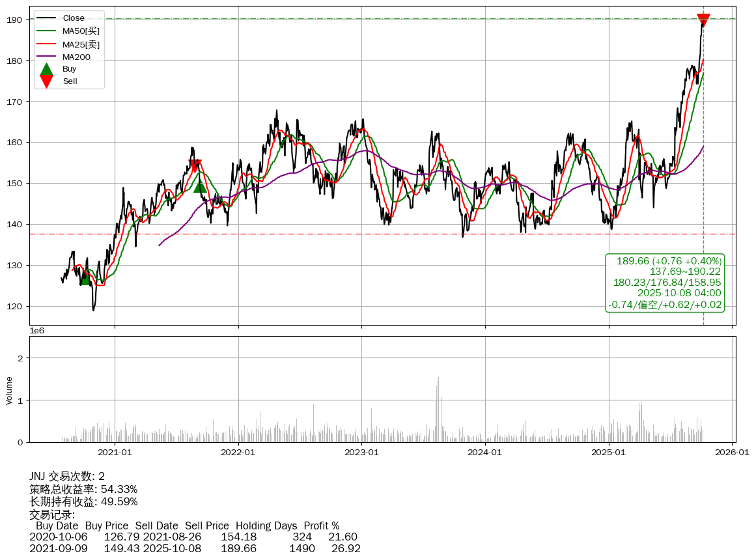
Task: Click the 2023-01 x-axis date label
Action: pyautogui.click(x=361, y=452)
